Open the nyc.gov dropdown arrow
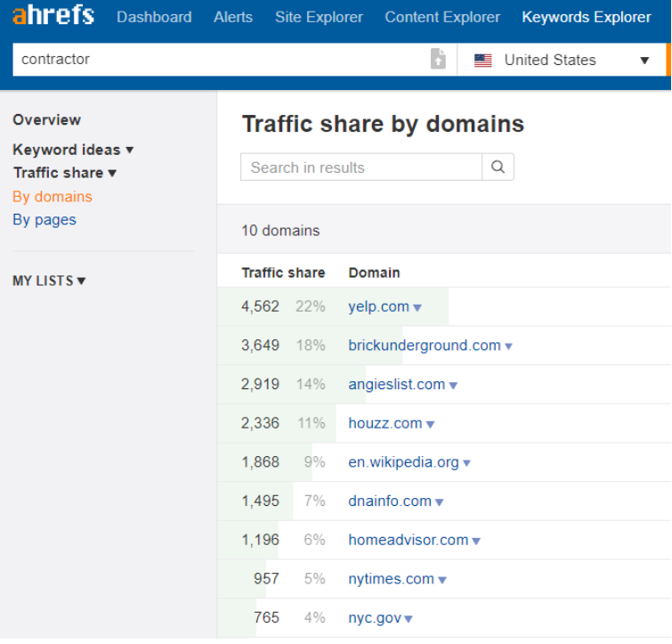672x644 pixels. [x=409, y=619]
